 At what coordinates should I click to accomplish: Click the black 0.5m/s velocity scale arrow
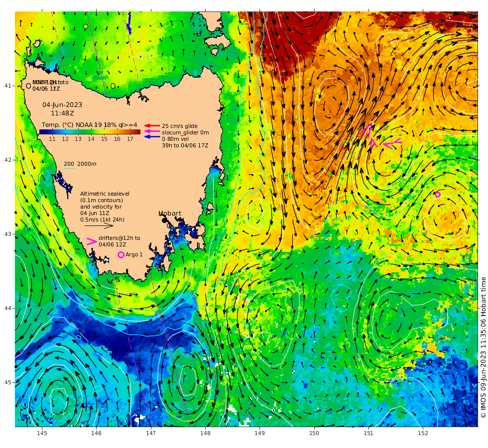click(x=99, y=225)
